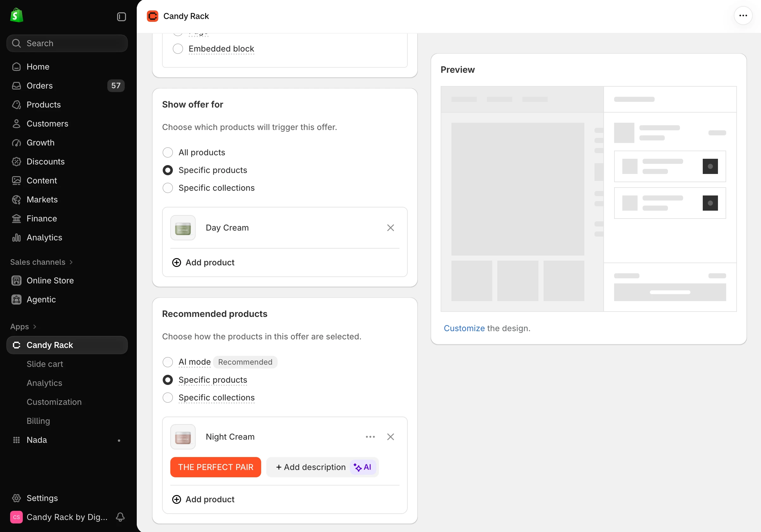Click the Candy Rack by Dig... store name

pos(67,517)
